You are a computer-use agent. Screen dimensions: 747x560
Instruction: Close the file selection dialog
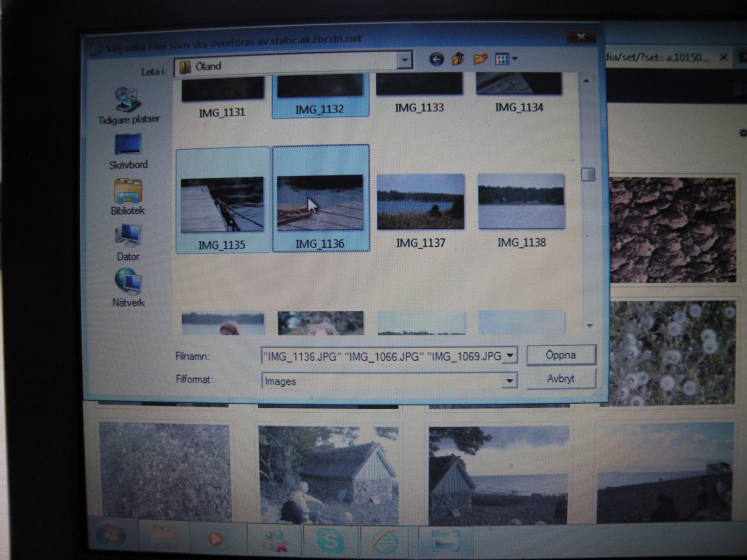(581, 37)
